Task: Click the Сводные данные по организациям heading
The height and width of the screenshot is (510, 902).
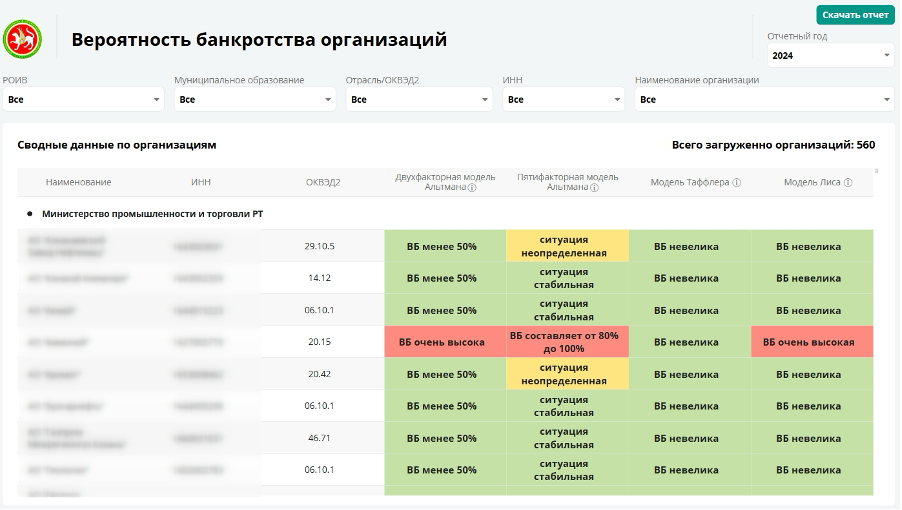Action: pos(117,145)
